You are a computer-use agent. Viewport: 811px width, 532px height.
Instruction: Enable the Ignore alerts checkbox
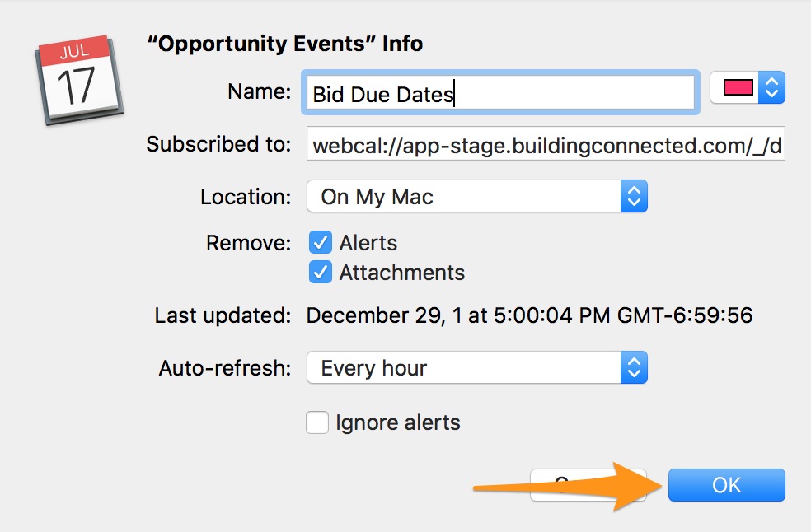point(317,423)
